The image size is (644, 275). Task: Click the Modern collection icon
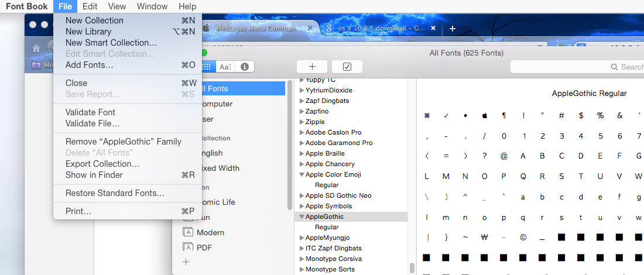pyautogui.click(x=188, y=232)
